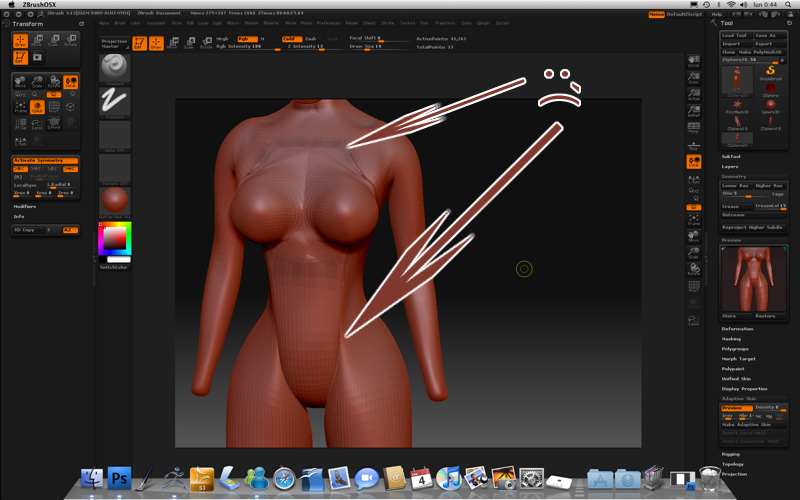Expand the Morph Target section

pos(738,359)
